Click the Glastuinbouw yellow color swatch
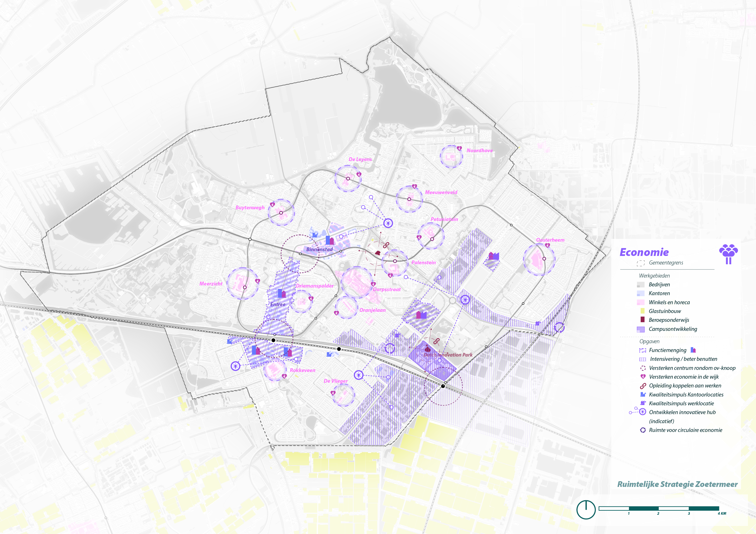Viewport: 756px width, 534px height. pos(642,311)
